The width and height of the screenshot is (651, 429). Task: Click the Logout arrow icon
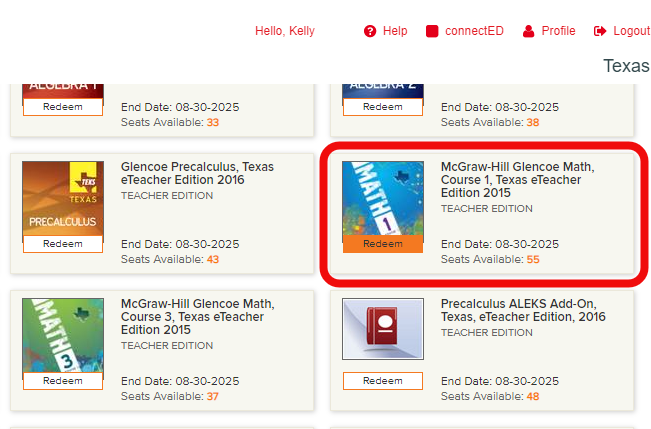600,31
